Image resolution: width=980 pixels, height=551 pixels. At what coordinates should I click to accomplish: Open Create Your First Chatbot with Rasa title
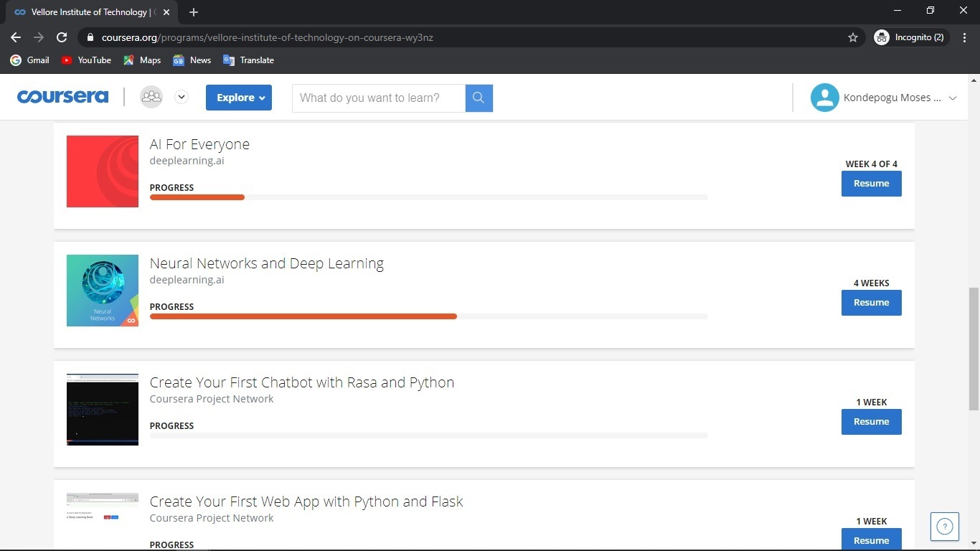302,382
